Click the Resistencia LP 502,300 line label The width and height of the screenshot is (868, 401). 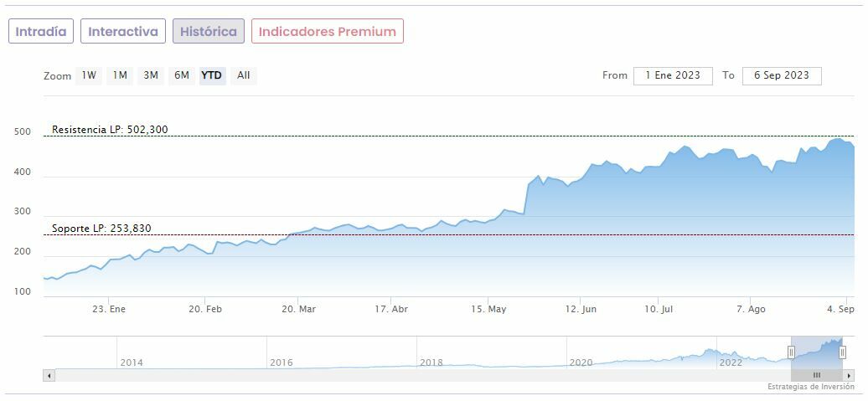click(110, 130)
